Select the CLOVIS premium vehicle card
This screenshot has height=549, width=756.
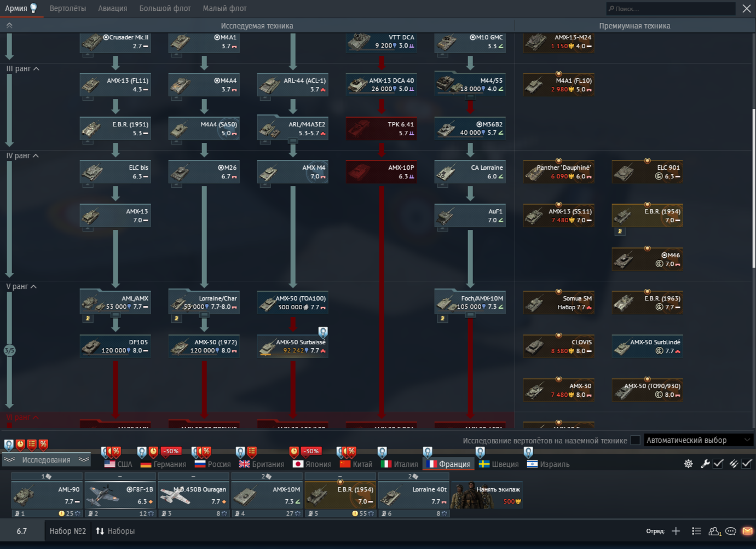click(559, 346)
